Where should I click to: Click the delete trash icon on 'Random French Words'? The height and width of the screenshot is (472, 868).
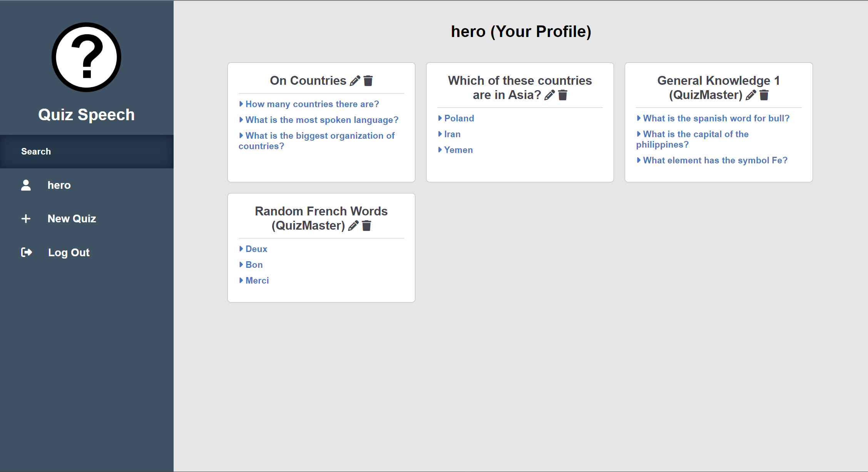coord(366,225)
